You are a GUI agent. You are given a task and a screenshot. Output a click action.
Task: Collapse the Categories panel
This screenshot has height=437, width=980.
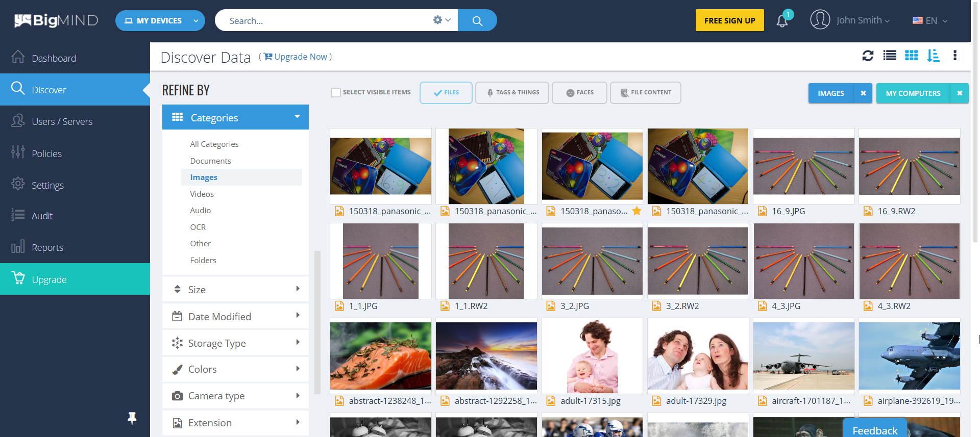(x=235, y=117)
